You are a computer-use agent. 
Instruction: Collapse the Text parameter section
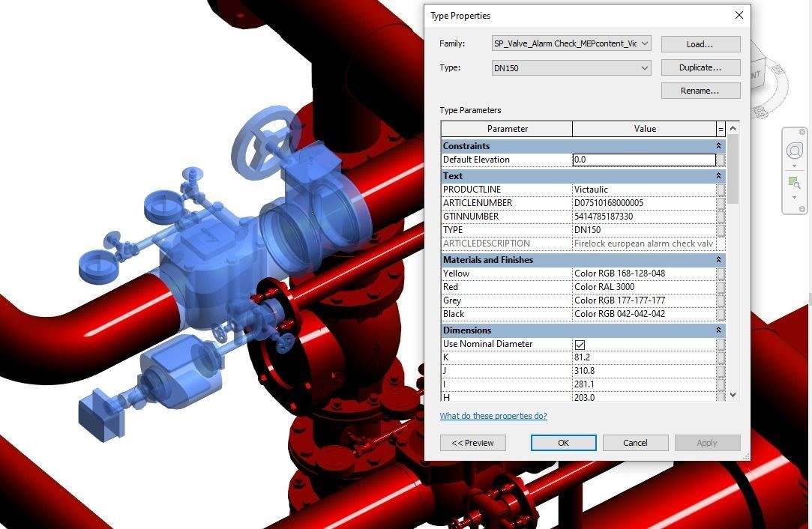coord(718,175)
